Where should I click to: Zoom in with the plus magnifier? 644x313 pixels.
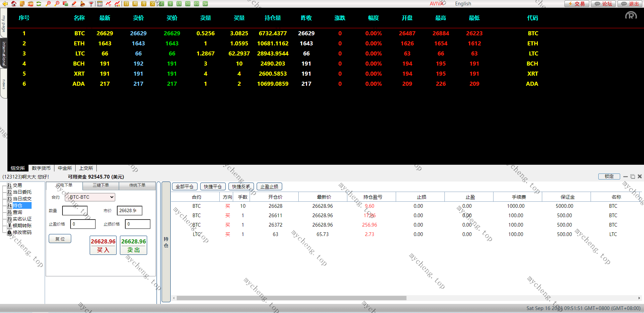point(48,4)
